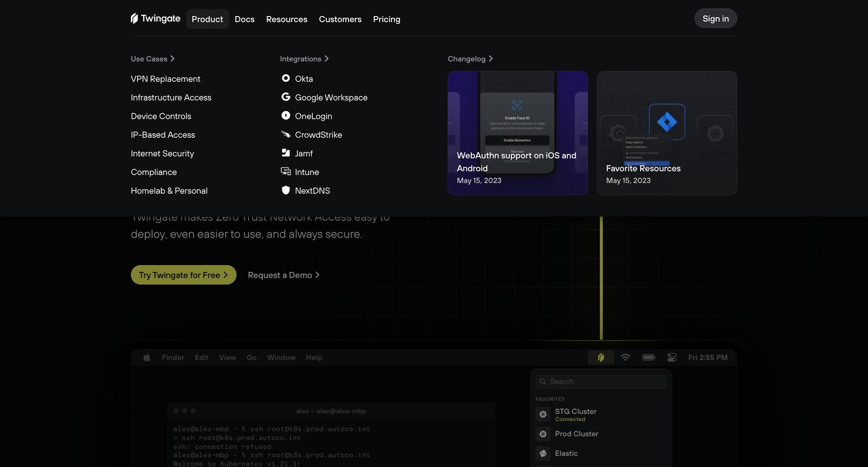Open Homelab & Personal use case
The height and width of the screenshot is (467, 868).
tap(169, 190)
